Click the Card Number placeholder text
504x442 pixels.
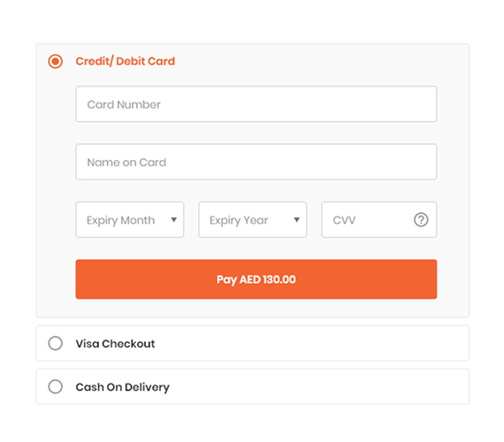(124, 104)
